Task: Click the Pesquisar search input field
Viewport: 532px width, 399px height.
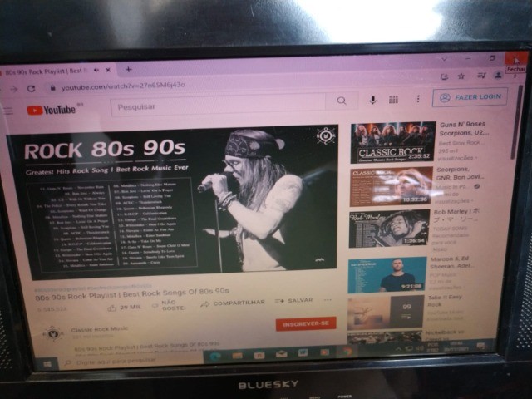Action: pyautogui.click(x=218, y=106)
